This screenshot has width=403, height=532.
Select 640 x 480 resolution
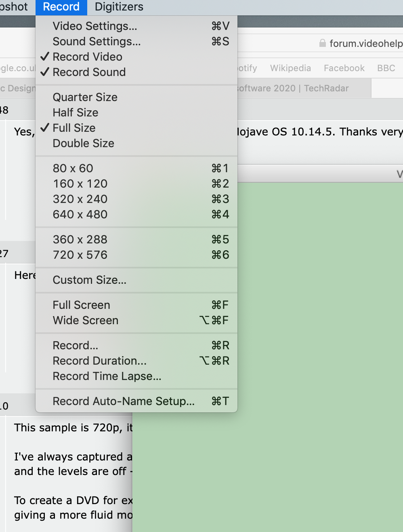tap(80, 215)
